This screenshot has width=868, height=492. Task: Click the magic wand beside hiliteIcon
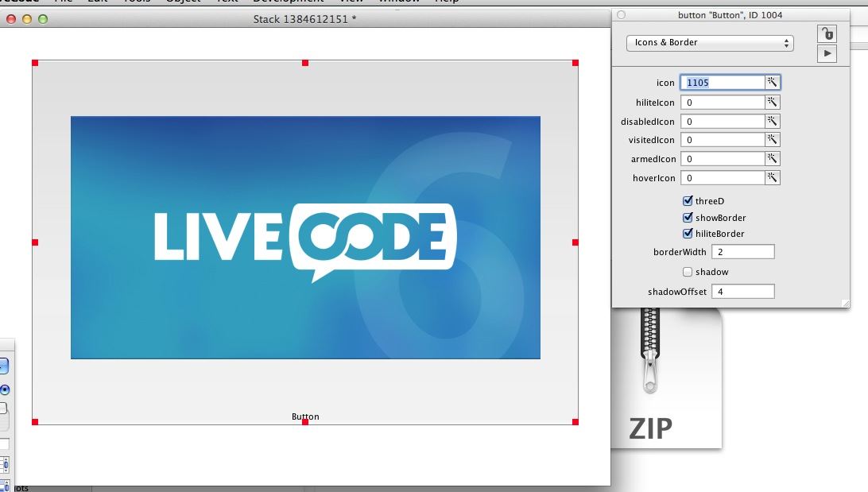coord(773,103)
